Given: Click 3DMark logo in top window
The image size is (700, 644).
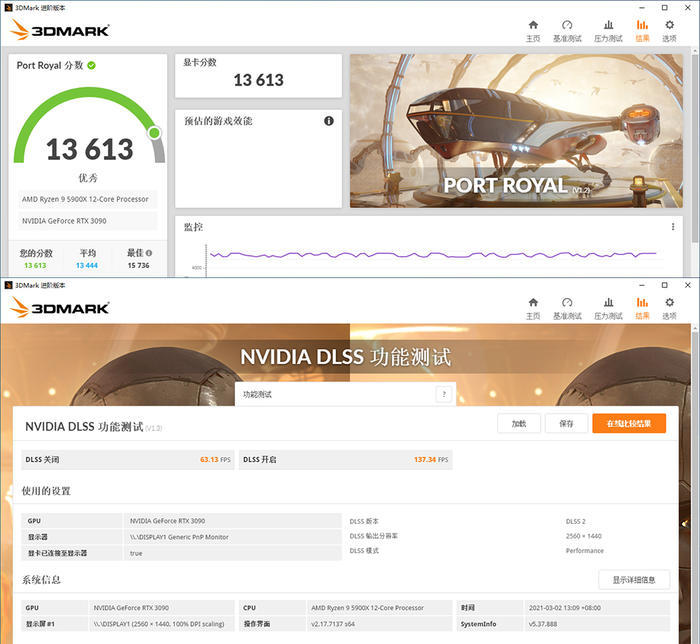Looking at the screenshot, I should [60, 30].
